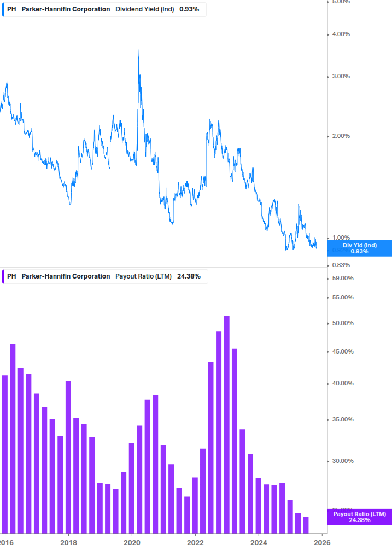Click the 59.00% payout axis label

(x=343, y=278)
